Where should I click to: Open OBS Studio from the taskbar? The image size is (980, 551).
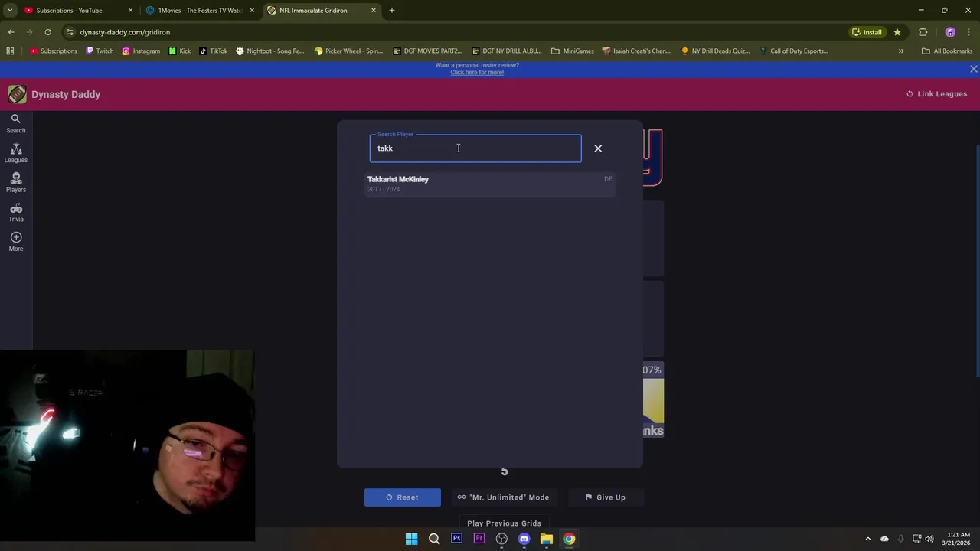[501, 539]
